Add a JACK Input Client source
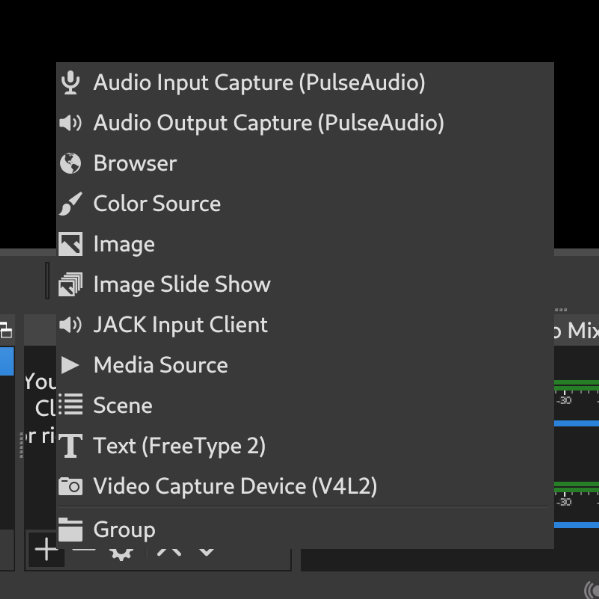The height and width of the screenshot is (599, 599). pos(305,325)
